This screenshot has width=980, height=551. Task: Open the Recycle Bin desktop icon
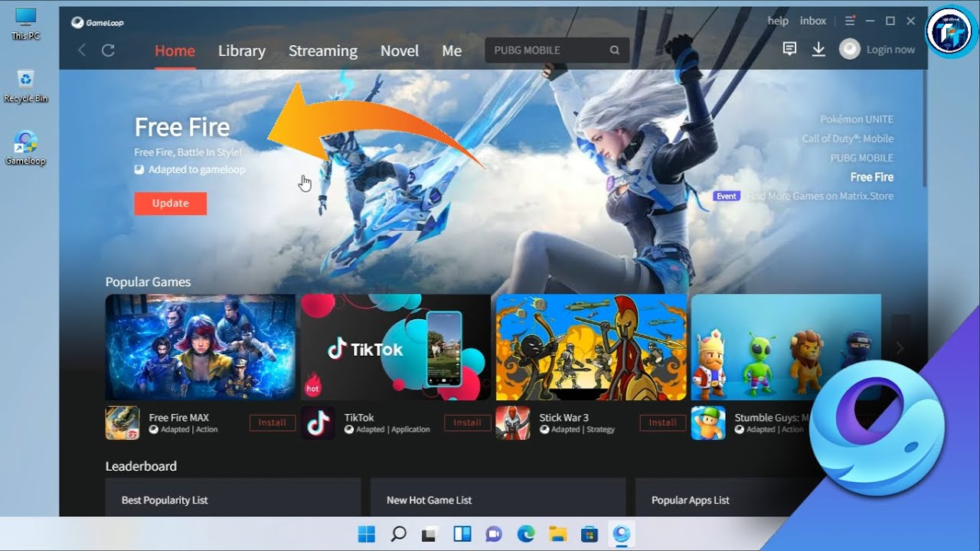click(25, 86)
